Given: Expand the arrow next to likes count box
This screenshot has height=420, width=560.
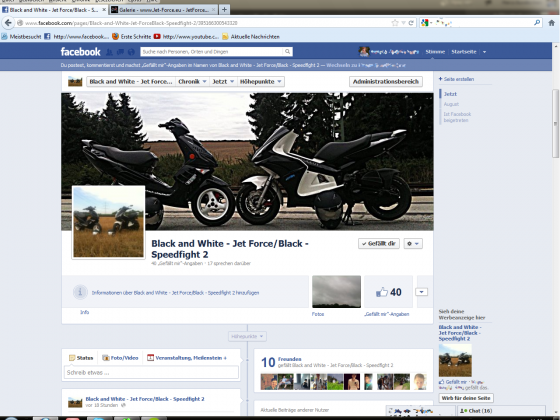Looking at the screenshot, I should (421, 292).
